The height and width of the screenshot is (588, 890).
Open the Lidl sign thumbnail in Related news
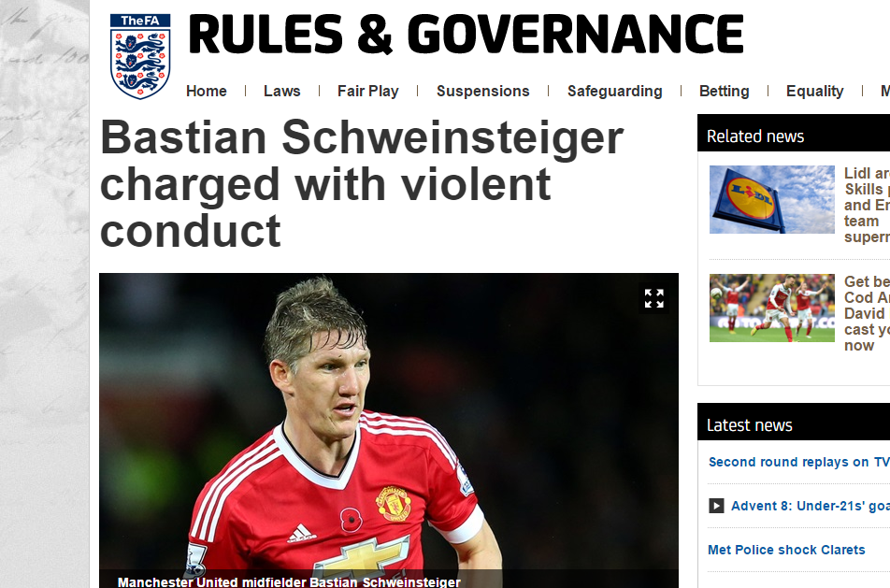point(772,199)
